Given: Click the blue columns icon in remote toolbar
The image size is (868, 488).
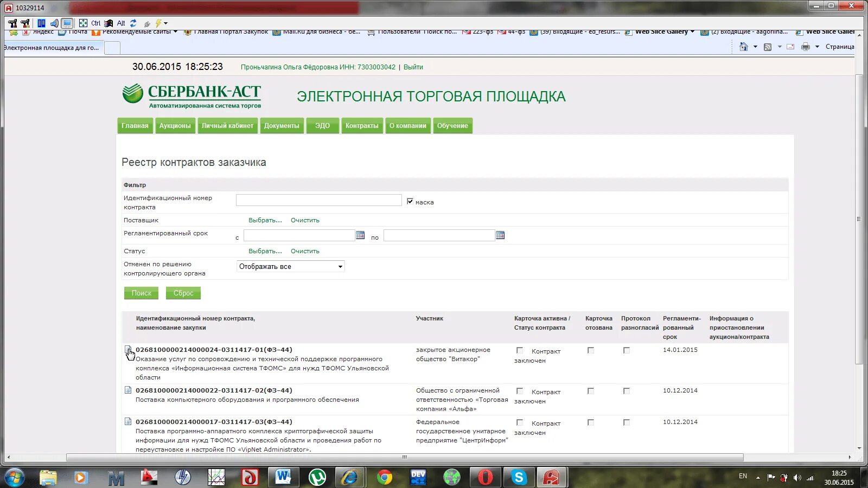Looking at the screenshot, I should [41, 23].
